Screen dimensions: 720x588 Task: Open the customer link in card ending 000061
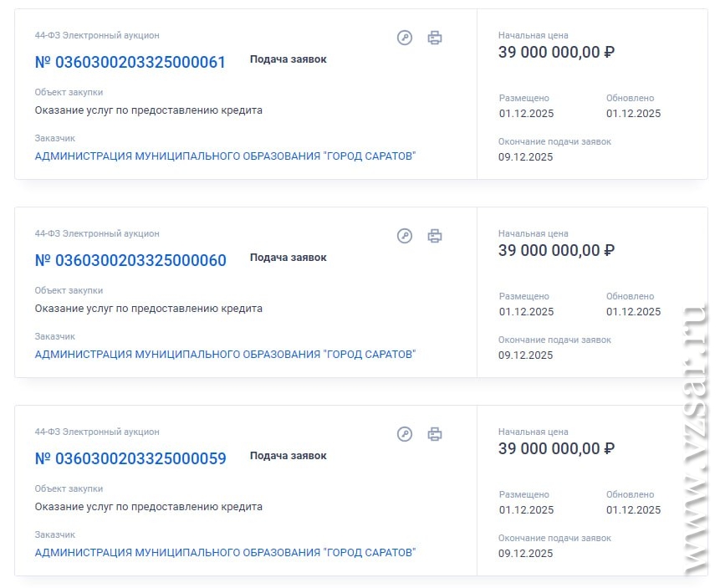point(225,156)
